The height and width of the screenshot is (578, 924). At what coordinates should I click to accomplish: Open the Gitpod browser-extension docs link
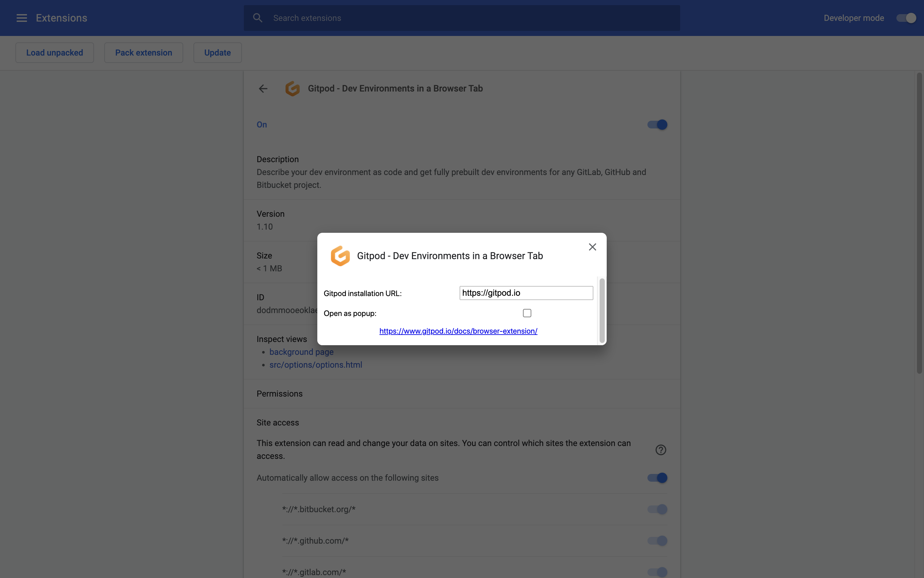[x=458, y=331]
